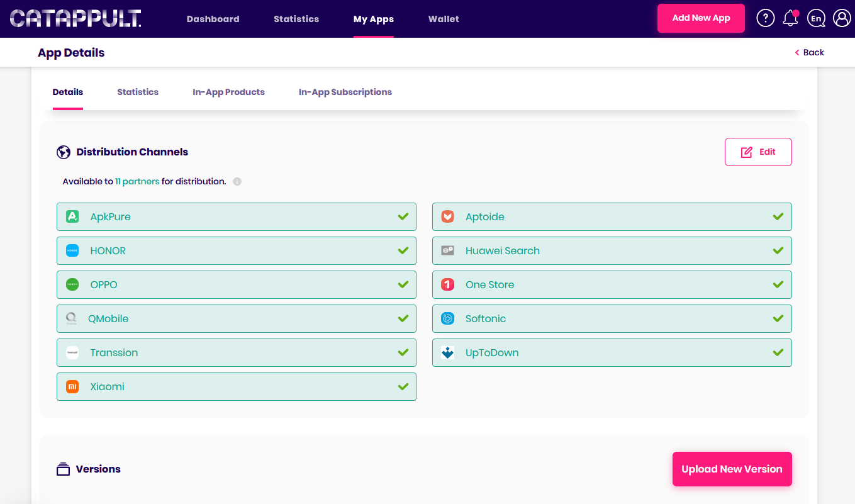Image resolution: width=855 pixels, height=504 pixels.
Task: Toggle the ApkPure checkmark
Action: (403, 216)
